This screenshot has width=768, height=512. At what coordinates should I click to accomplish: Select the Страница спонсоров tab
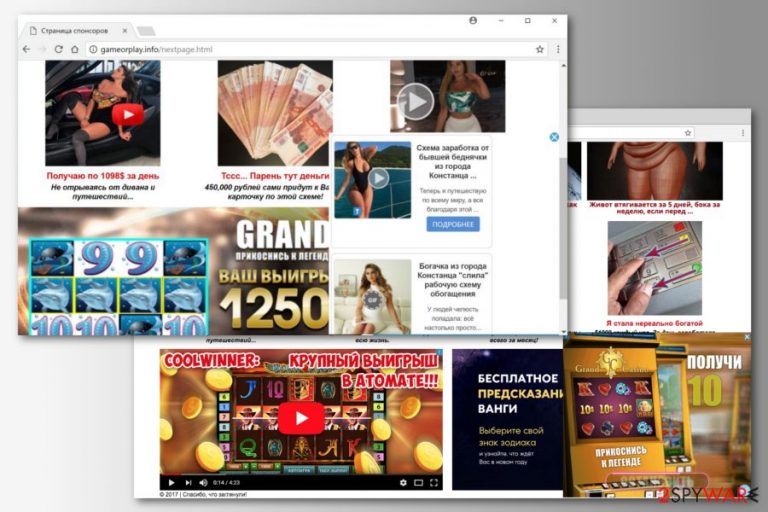[75, 30]
